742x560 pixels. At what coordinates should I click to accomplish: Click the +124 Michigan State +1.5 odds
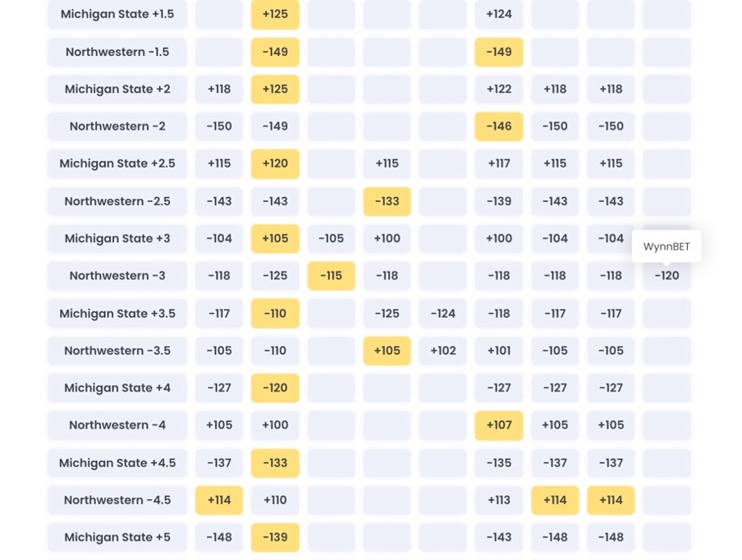click(499, 14)
